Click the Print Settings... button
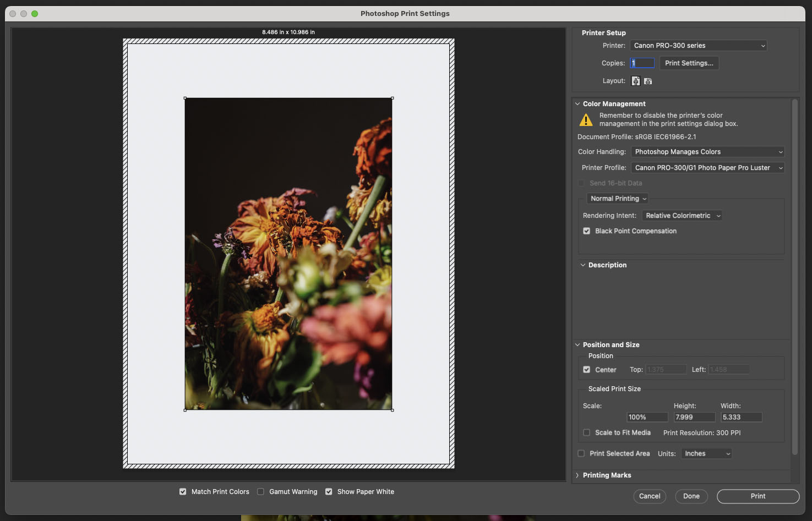812x521 pixels. click(x=689, y=63)
